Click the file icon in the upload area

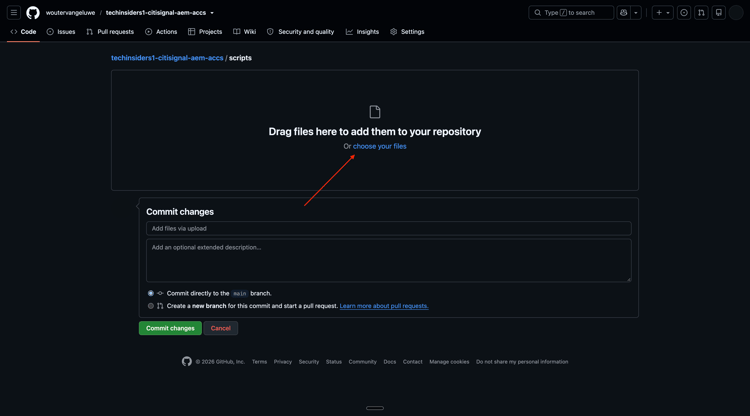tap(375, 112)
